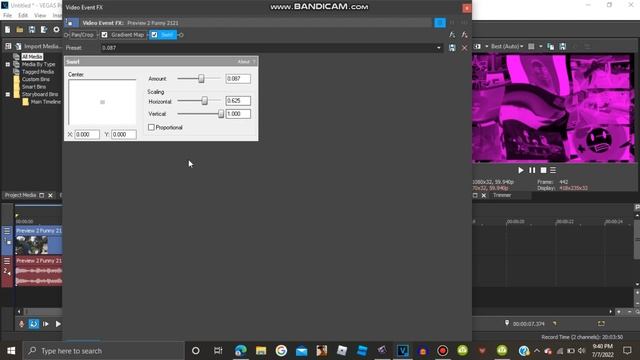Select the Gradient Map plug-in button
This screenshot has width=640, height=360.
pyautogui.click(x=128, y=35)
